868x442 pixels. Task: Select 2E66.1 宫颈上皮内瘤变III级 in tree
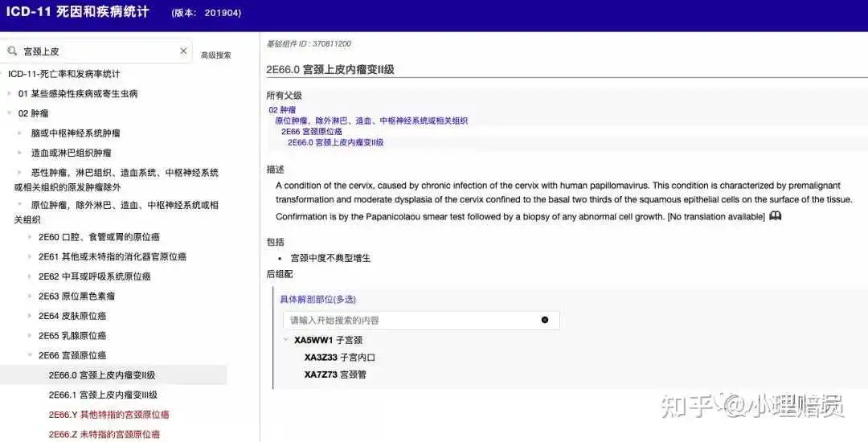tap(103, 395)
